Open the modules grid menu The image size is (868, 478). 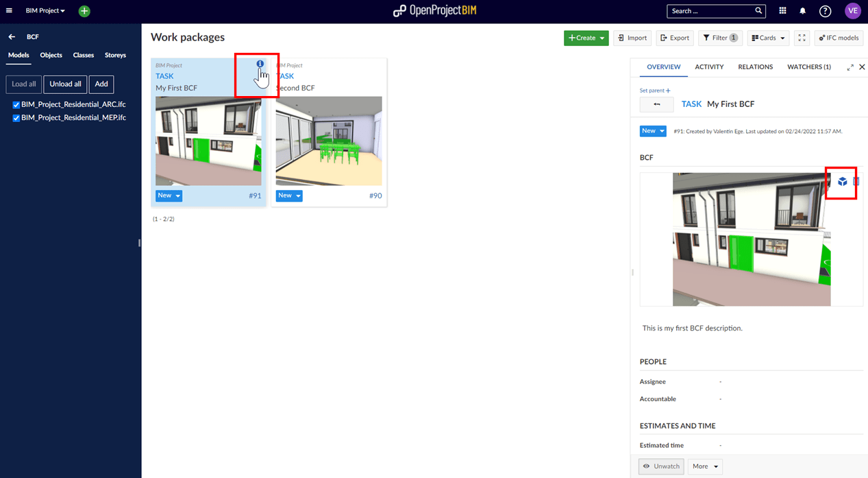[782, 11]
